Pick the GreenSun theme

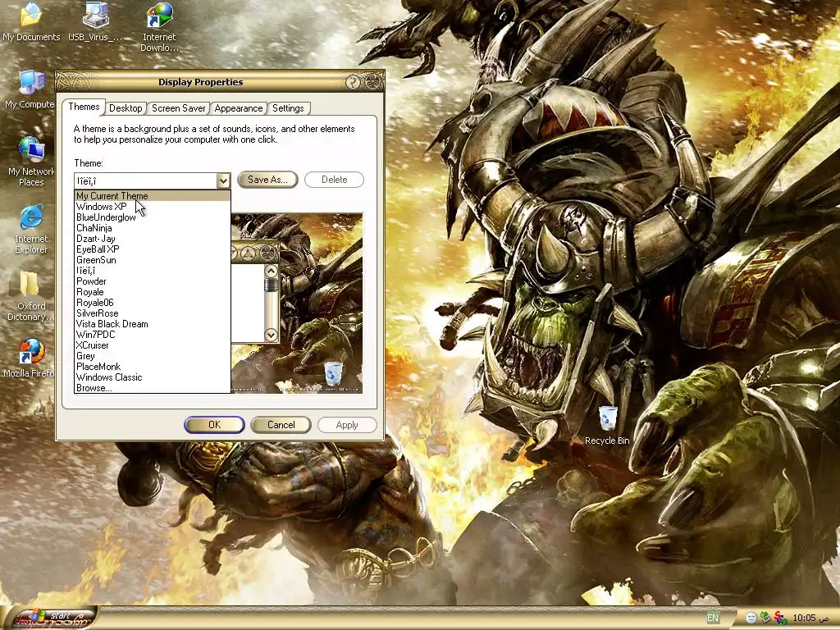pos(152,260)
